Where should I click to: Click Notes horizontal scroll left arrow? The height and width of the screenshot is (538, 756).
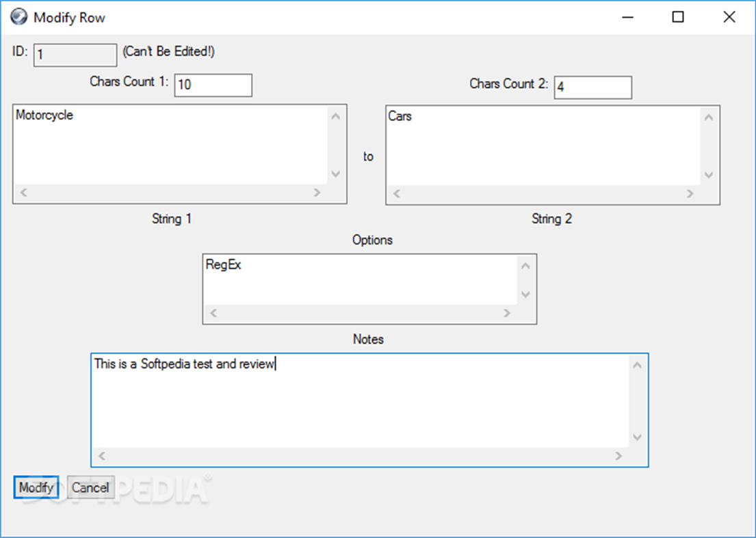(x=101, y=456)
